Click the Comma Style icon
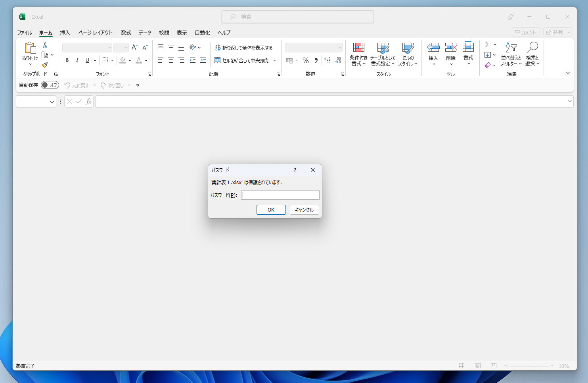Screen dimensions: 588x383 (x=316, y=60)
